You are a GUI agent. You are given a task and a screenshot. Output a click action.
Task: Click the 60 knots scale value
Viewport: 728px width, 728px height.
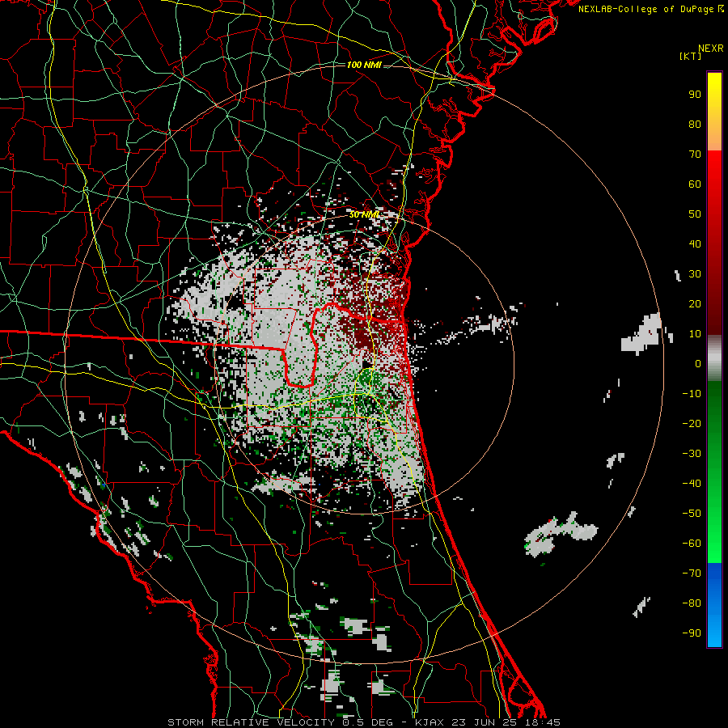coord(695,184)
